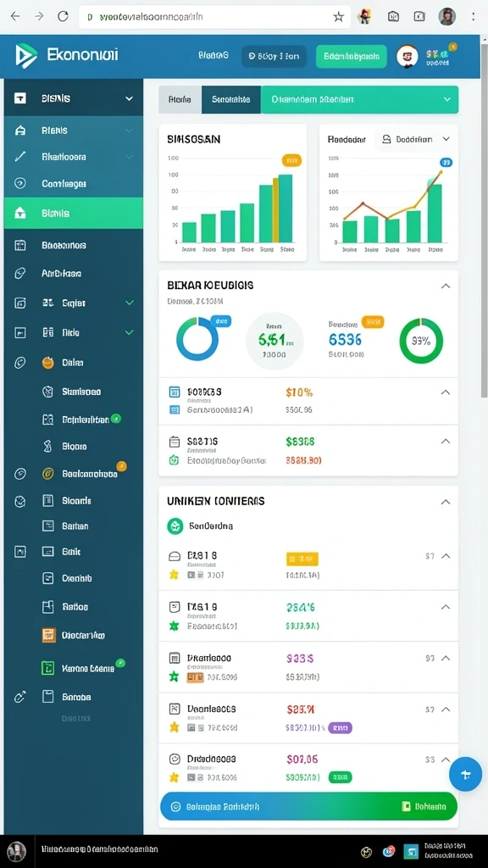This screenshot has width=488, height=868.
Task: Select the highlighted green Blanis sidebar item
Action: click(x=74, y=213)
